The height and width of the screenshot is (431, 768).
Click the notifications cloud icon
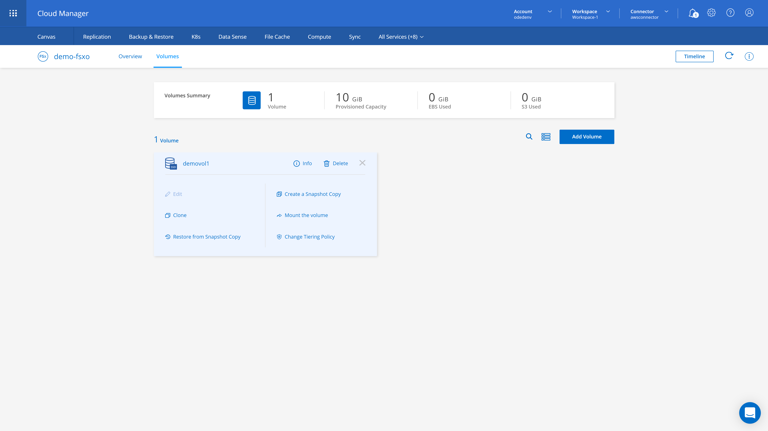point(693,13)
